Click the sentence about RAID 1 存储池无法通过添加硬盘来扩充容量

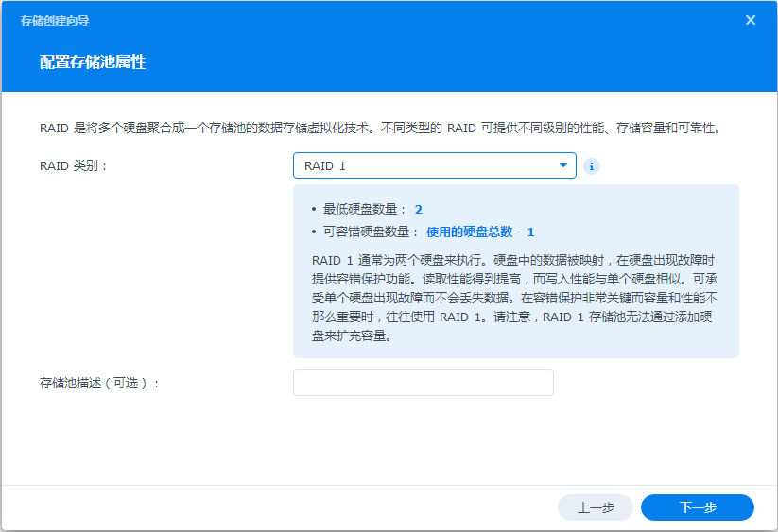(512, 326)
